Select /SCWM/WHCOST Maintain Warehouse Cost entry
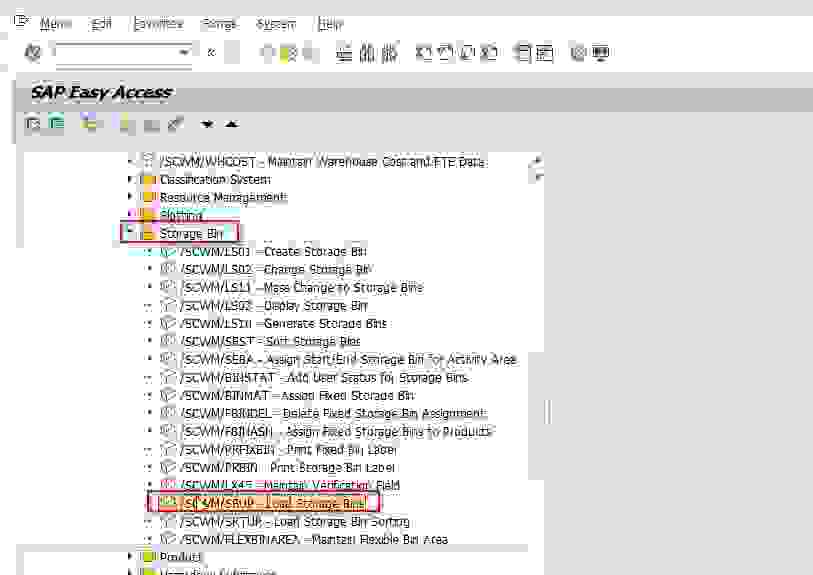This screenshot has height=575, width=813. 323,162
